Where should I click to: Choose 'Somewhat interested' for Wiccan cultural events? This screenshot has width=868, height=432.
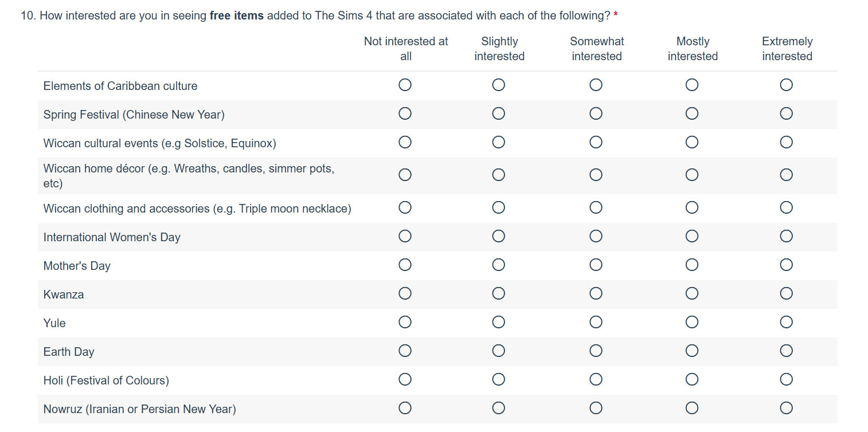[x=596, y=142]
